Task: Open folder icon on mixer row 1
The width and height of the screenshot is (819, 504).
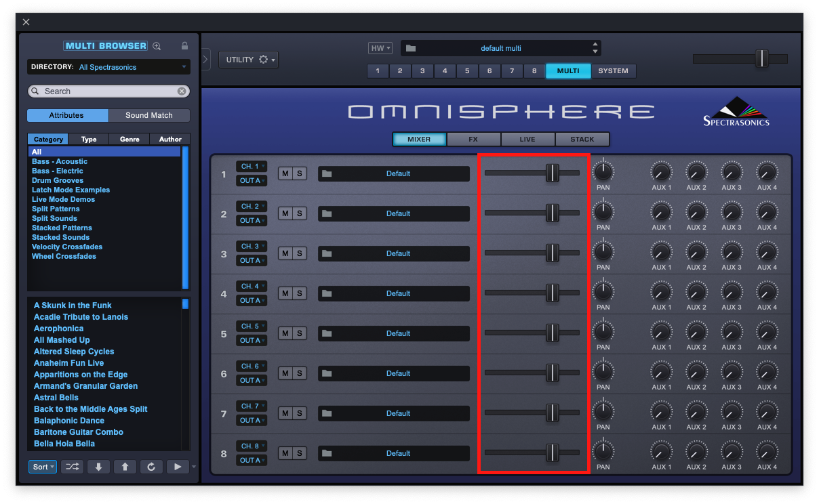Action: point(327,173)
